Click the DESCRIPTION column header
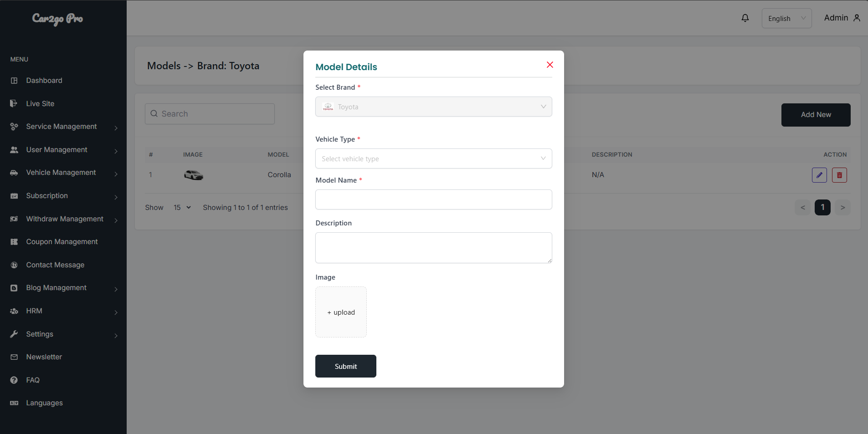The height and width of the screenshot is (434, 868). 612,155
